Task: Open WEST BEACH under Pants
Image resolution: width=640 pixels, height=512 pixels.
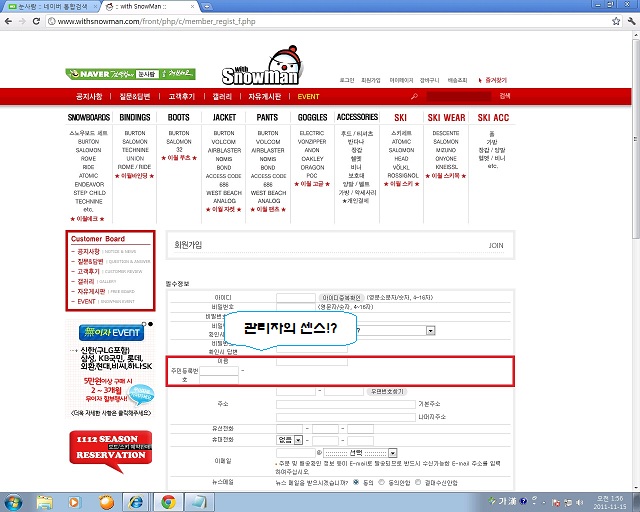Action: tap(269, 193)
